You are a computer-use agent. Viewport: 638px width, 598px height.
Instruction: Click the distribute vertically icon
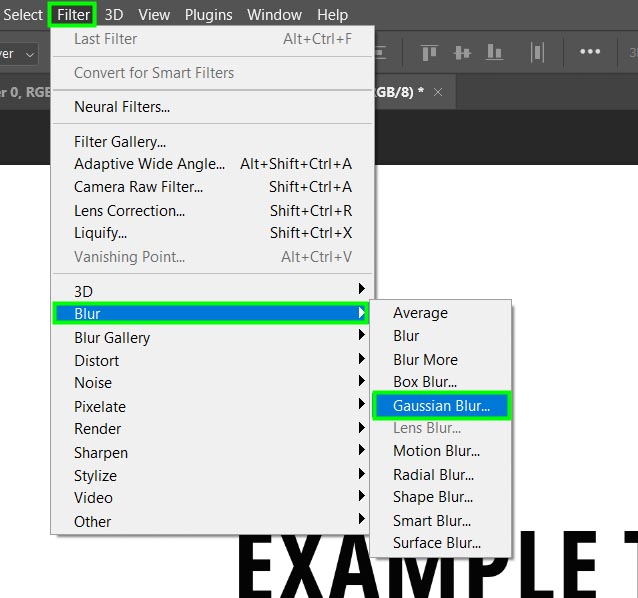(x=537, y=52)
